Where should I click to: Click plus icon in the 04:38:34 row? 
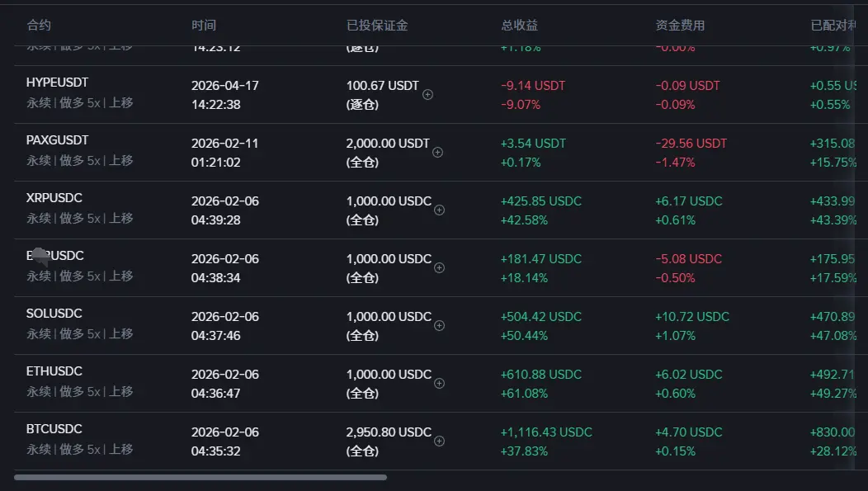point(439,267)
